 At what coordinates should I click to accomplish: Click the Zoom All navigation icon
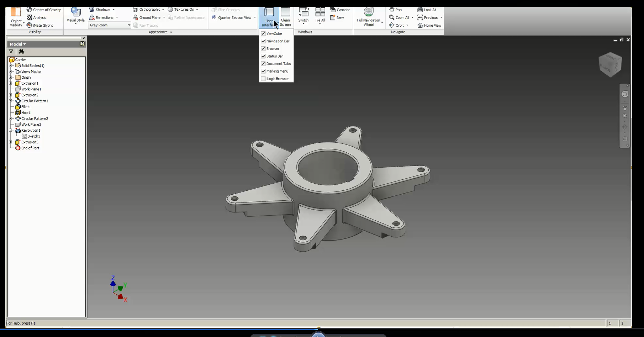(398, 17)
